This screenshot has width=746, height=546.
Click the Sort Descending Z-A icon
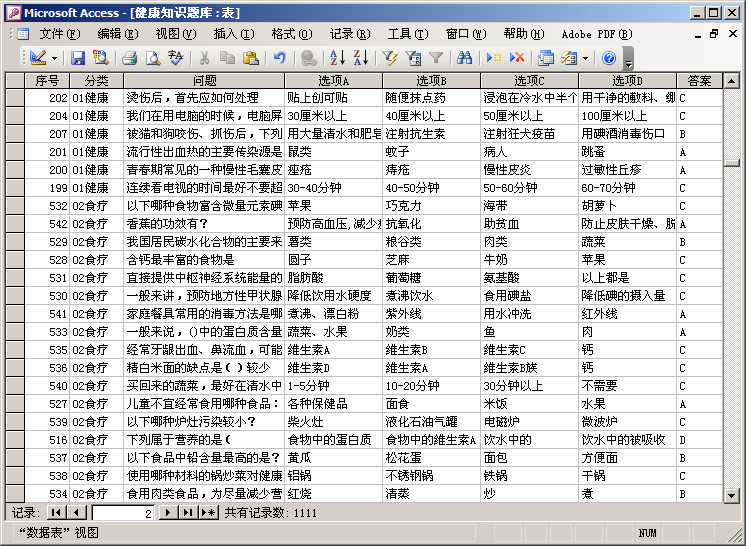(361, 58)
